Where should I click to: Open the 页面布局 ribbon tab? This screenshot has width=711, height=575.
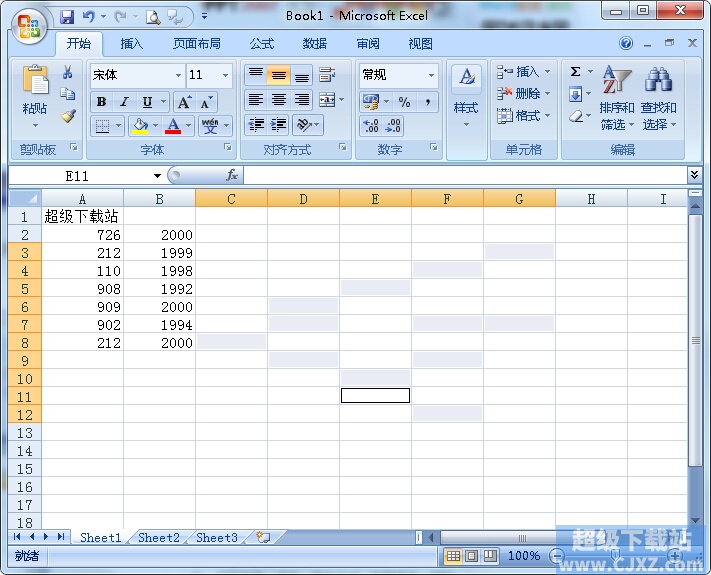197,44
